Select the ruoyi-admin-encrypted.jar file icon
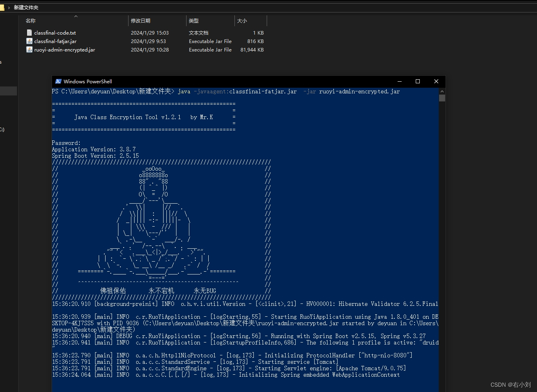 pos(29,50)
